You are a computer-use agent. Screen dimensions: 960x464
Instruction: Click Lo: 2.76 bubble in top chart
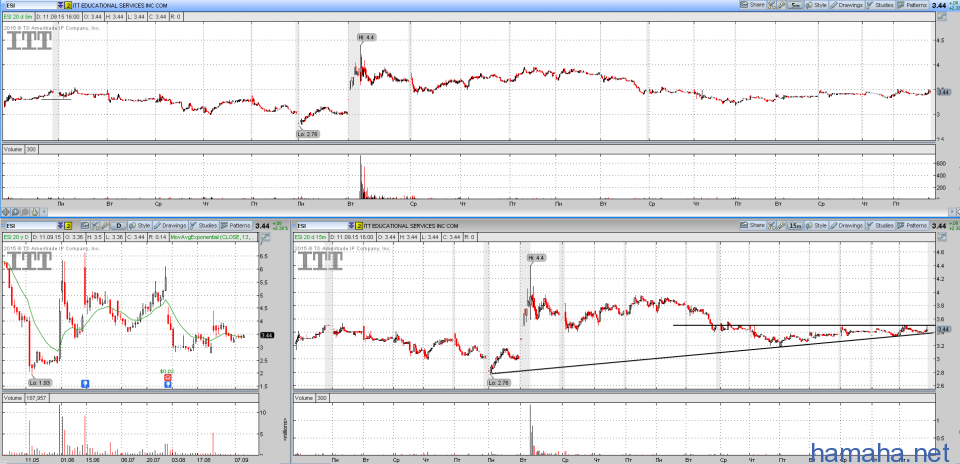pyautogui.click(x=309, y=133)
